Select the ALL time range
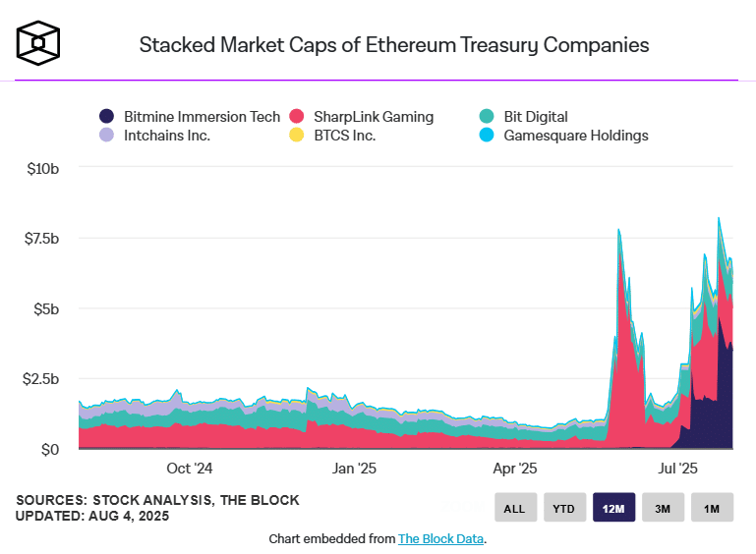This screenshot has width=756, height=554. tap(514, 508)
